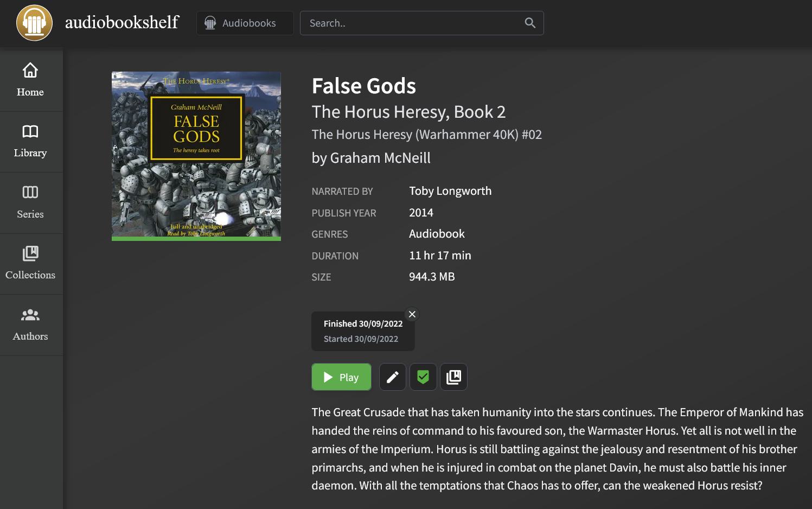The width and height of the screenshot is (812, 509).
Task: Open the Library section in the sidebar
Action: 30,141
